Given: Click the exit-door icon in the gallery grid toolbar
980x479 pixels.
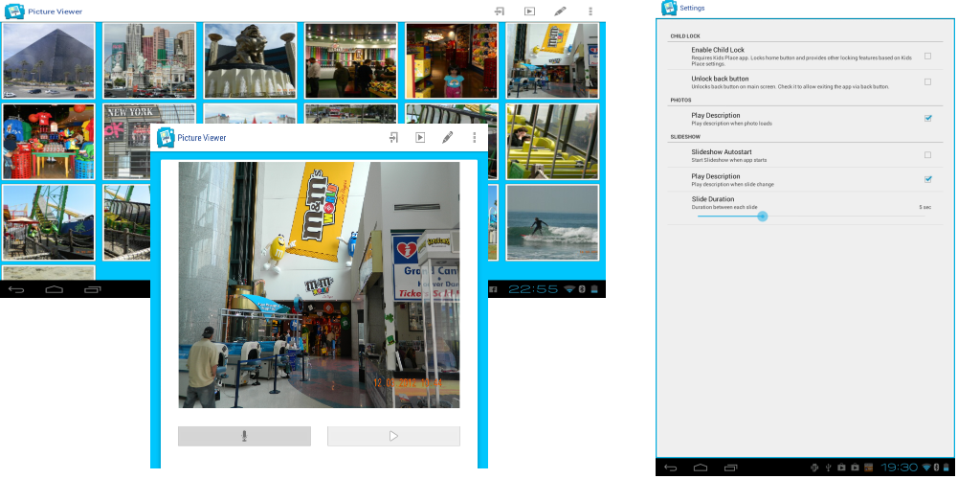Looking at the screenshot, I should pos(499,11).
